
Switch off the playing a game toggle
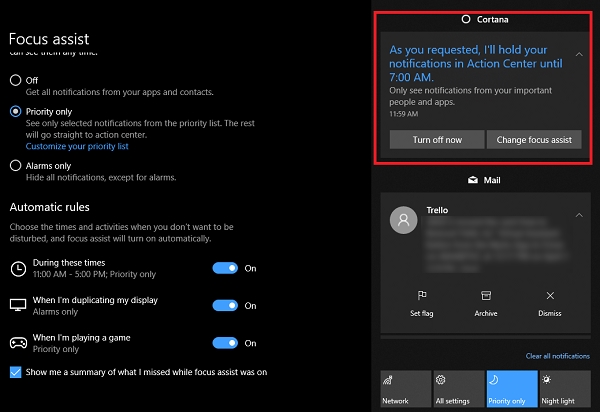pos(225,343)
